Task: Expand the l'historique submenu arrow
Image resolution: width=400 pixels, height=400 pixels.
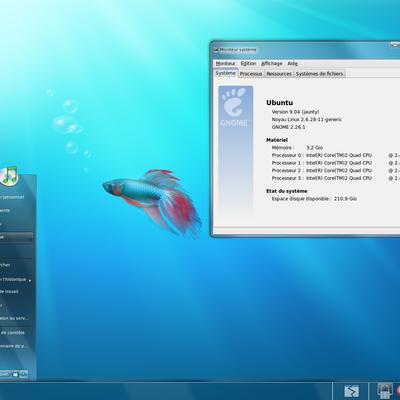Action: click(x=30, y=280)
